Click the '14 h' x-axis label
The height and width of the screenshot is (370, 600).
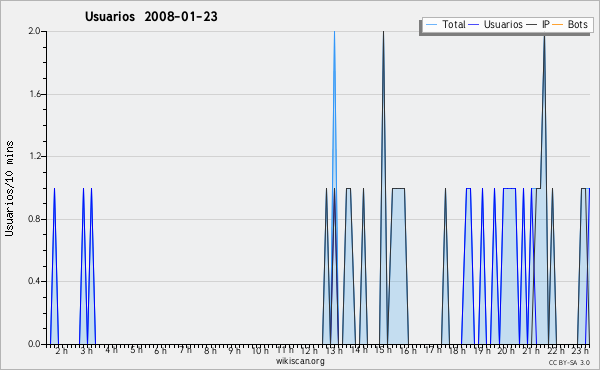pos(359,350)
